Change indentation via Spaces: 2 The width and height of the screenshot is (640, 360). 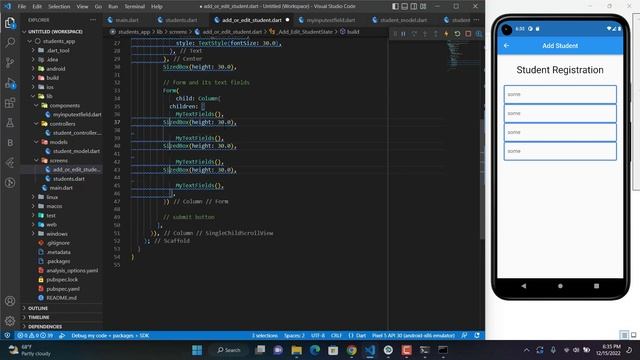294,336
